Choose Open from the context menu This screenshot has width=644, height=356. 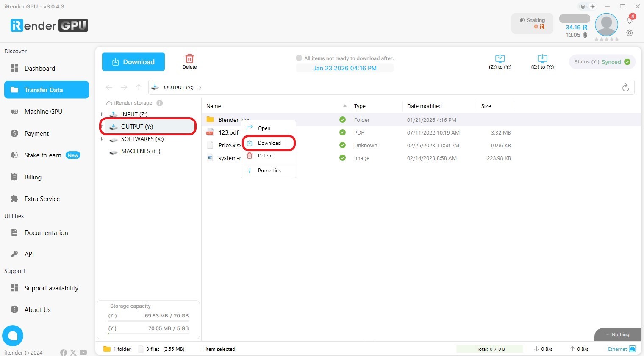pos(268,128)
